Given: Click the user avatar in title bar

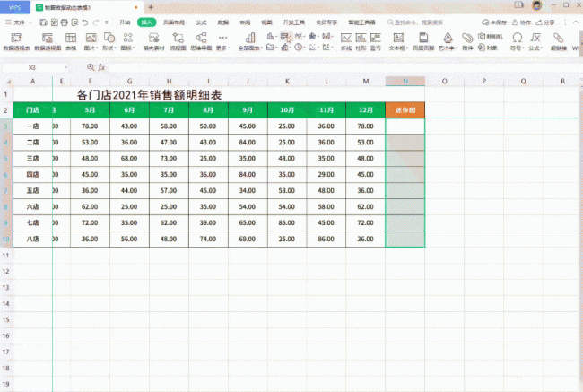Looking at the screenshot, I should (536, 5).
